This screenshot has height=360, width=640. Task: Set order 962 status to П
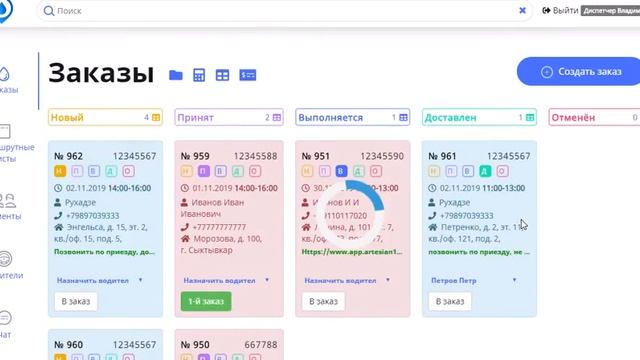point(77,171)
